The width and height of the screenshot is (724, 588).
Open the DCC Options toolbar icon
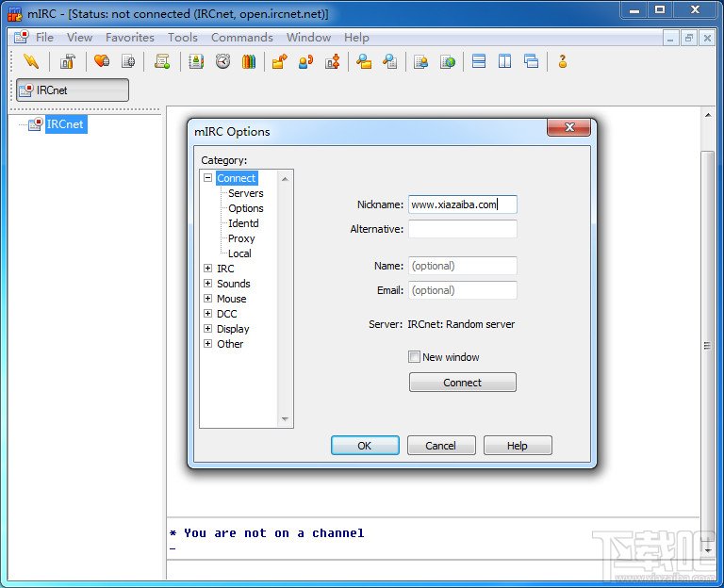tap(333, 61)
